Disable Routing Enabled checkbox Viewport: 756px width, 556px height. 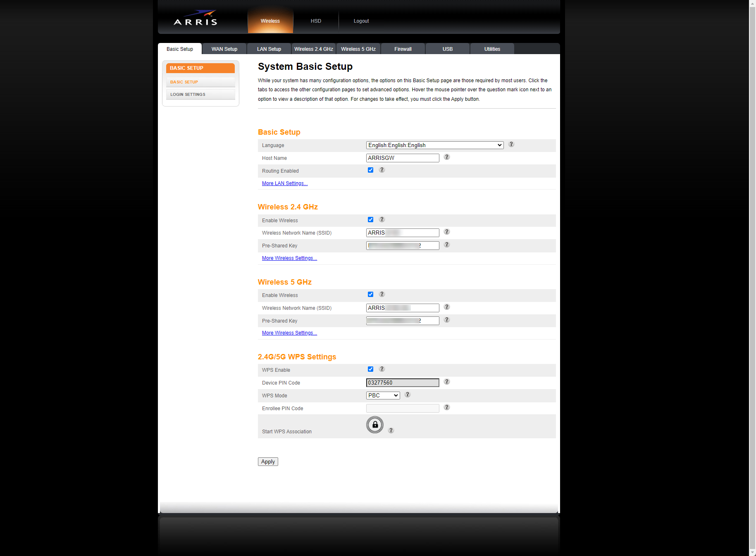[370, 170]
